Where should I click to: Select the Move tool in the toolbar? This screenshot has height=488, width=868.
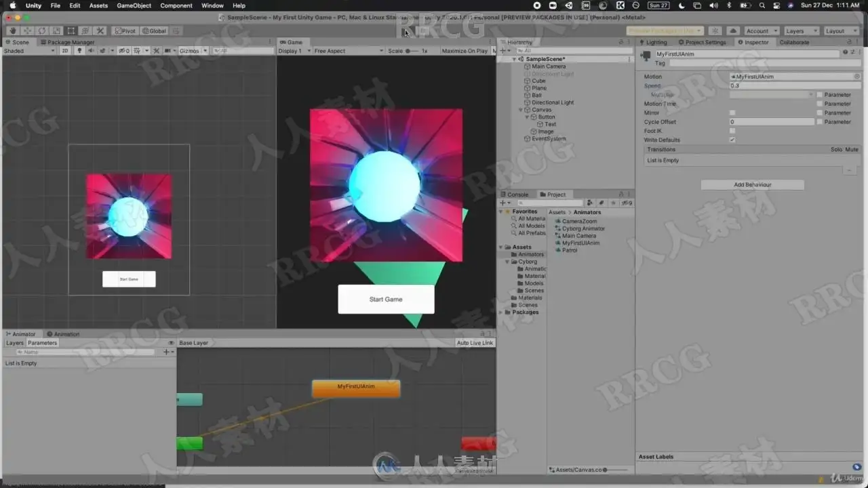(x=28, y=30)
